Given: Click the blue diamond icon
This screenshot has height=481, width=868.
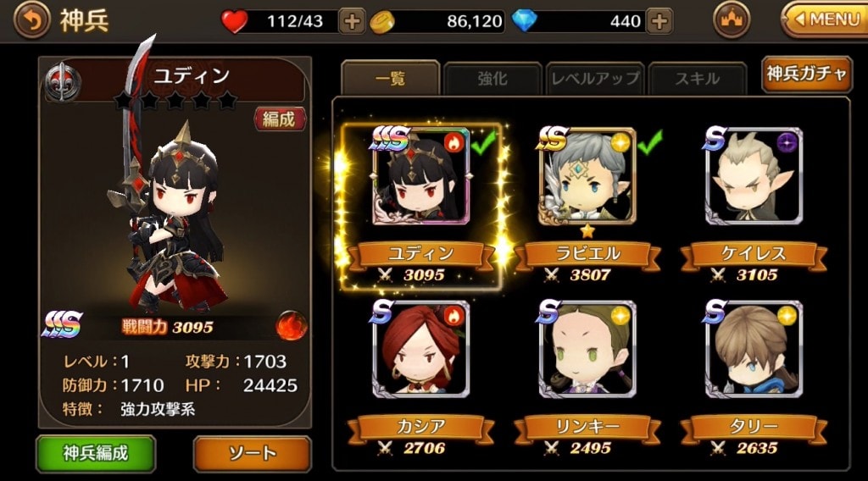Looking at the screenshot, I should 524,21.
